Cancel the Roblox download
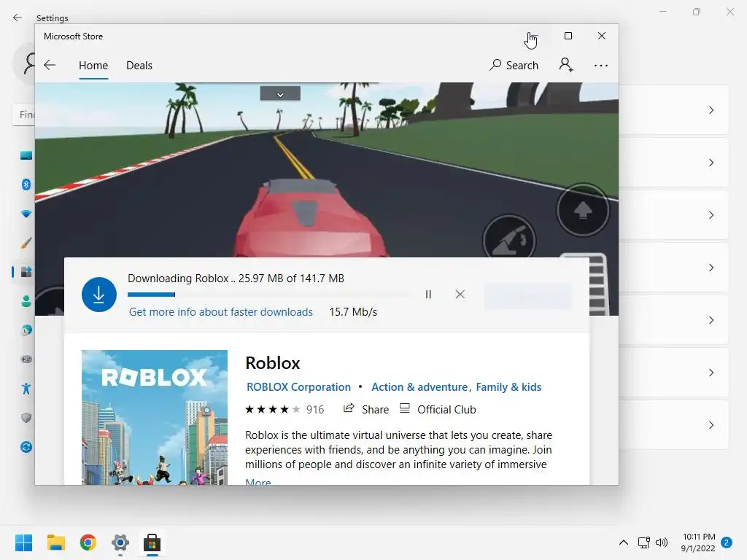The image size is (747, 560). tap(460, 295)
